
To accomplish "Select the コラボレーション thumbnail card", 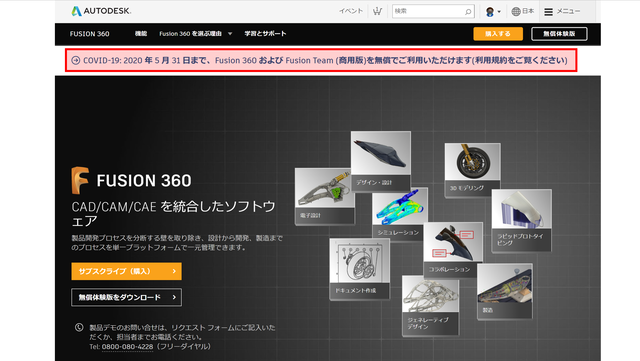I will [453, 250].
